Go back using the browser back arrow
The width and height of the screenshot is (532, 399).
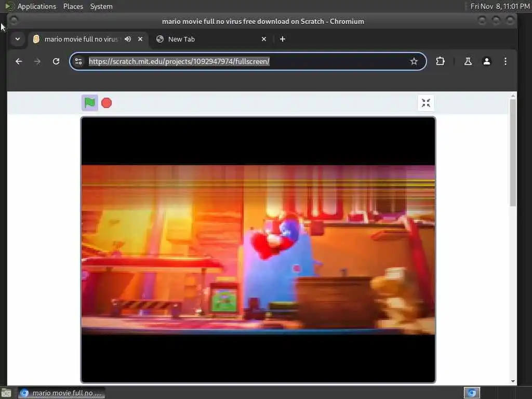click(x=19, y=61)
